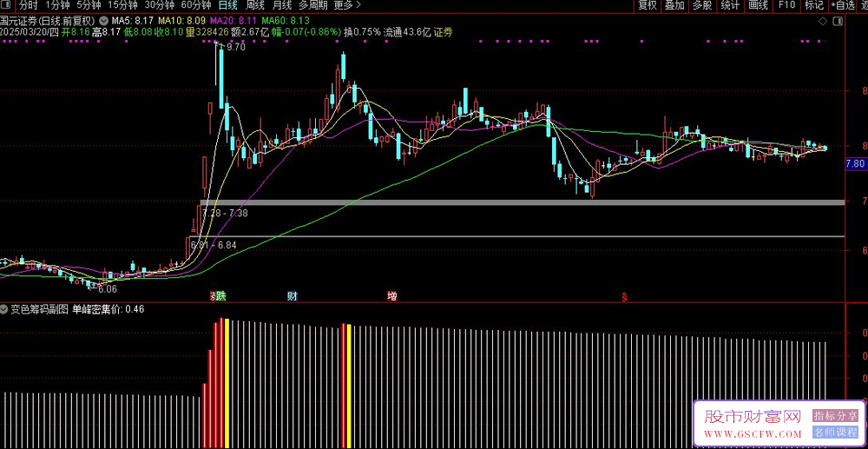Click the 证券 sector label

pos(443,32)
